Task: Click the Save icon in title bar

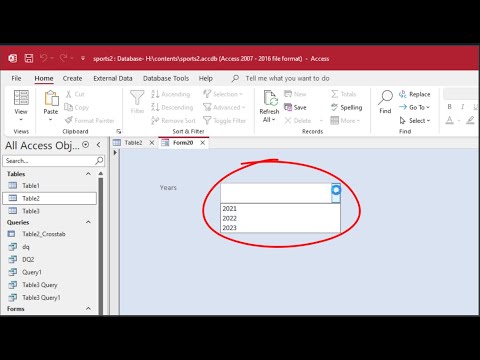Action: click(29, 58)
